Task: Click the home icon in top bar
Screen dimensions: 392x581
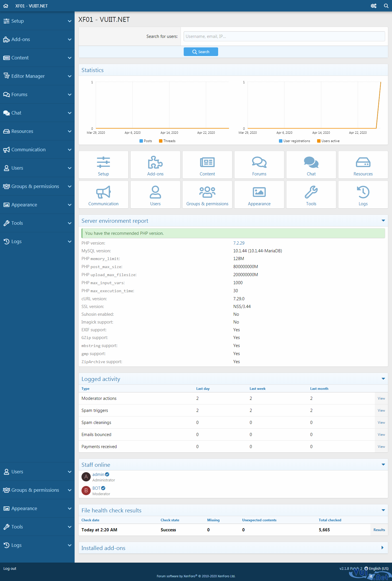Action: point(6,6)
